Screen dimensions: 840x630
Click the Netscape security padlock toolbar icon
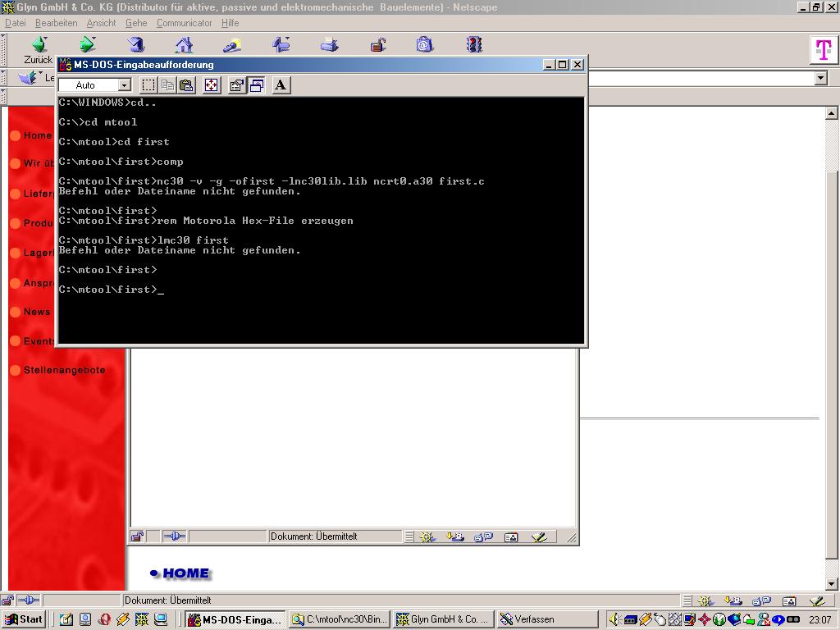pyautogui.click(x=378, y=44)
